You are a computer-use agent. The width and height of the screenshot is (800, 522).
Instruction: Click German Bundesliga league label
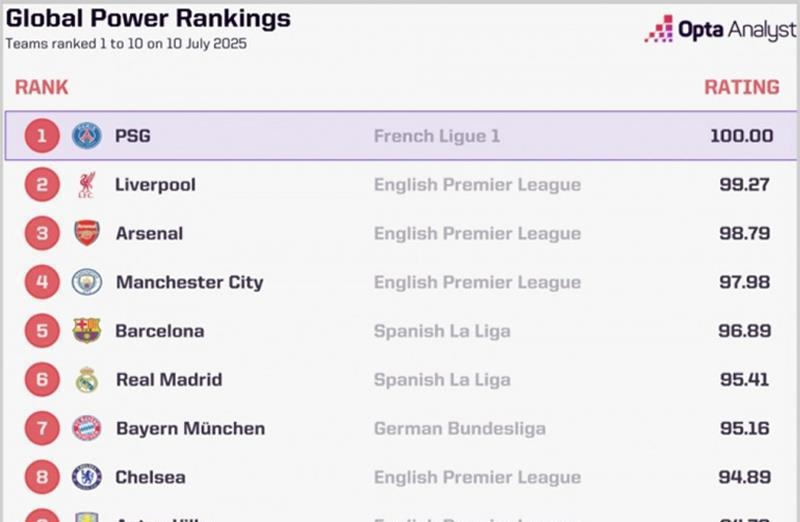[x=460, y=429]
